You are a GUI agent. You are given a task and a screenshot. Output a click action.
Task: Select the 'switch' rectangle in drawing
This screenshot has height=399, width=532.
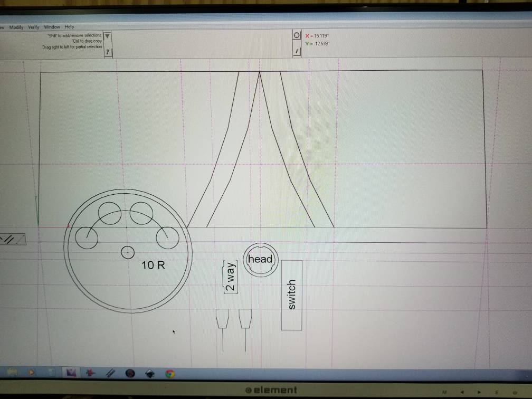(291, 294)
